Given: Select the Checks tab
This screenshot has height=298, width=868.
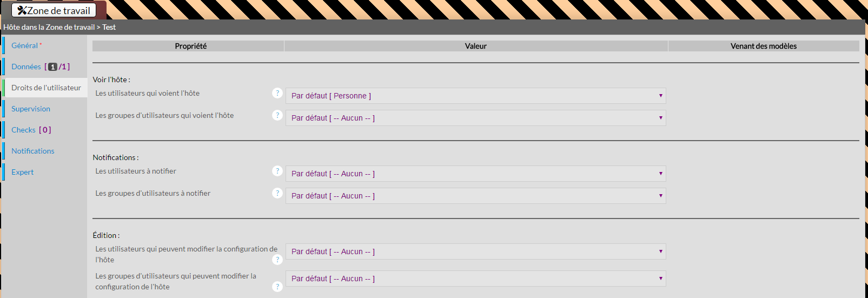Looking at the screenshot, I should pos(24,130).
